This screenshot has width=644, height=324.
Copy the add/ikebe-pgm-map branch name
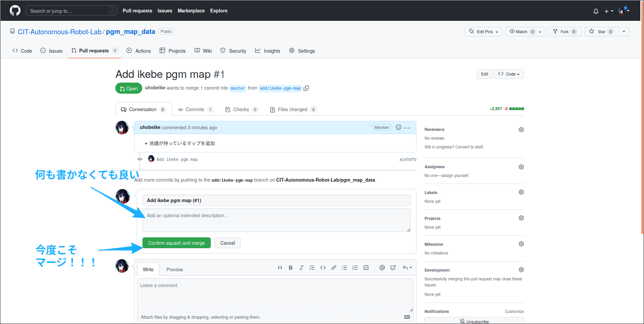306,88
